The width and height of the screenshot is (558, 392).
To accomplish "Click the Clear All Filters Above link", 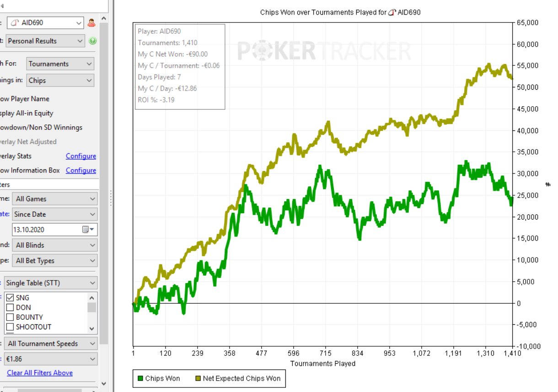I will pyautogui.click(x=40, y=373).
